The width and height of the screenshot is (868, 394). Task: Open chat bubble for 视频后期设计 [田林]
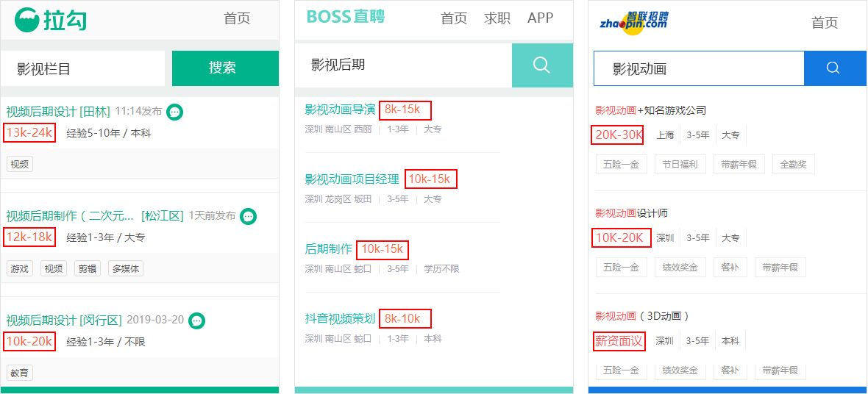pos(175,112)
